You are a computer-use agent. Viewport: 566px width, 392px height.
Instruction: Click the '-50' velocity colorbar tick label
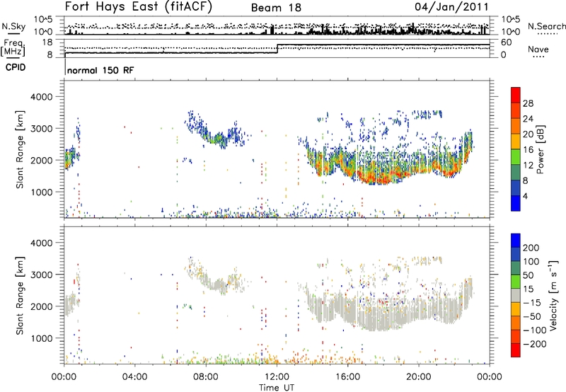click(532, 316)
